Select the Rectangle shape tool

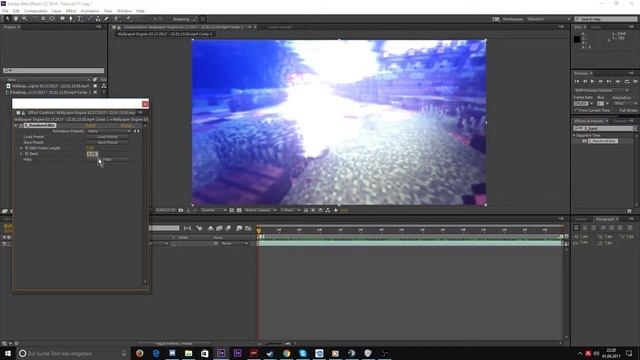[x=62, y=19]
